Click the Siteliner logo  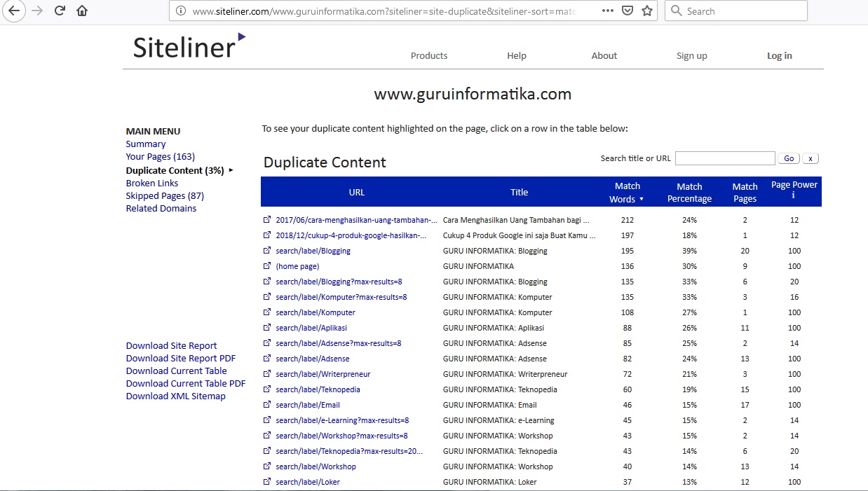click(189, 46)
